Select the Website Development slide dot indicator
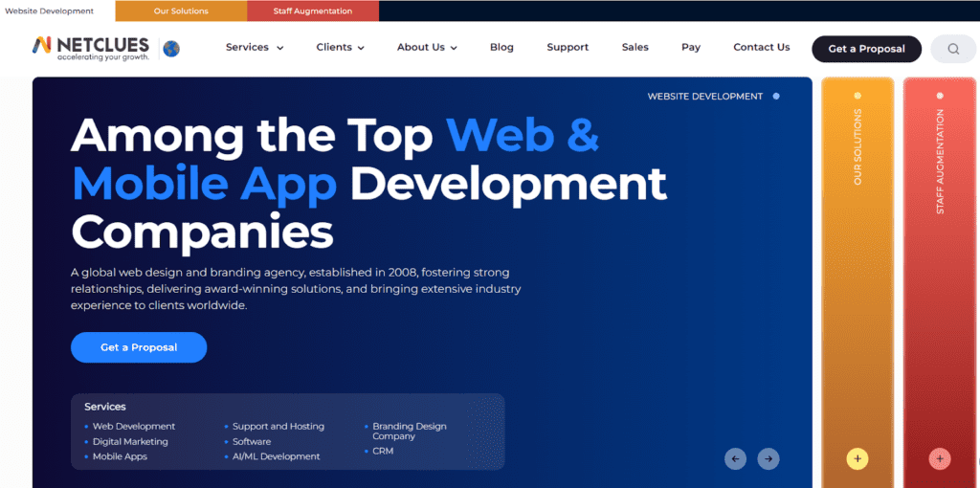 [776, 97]
